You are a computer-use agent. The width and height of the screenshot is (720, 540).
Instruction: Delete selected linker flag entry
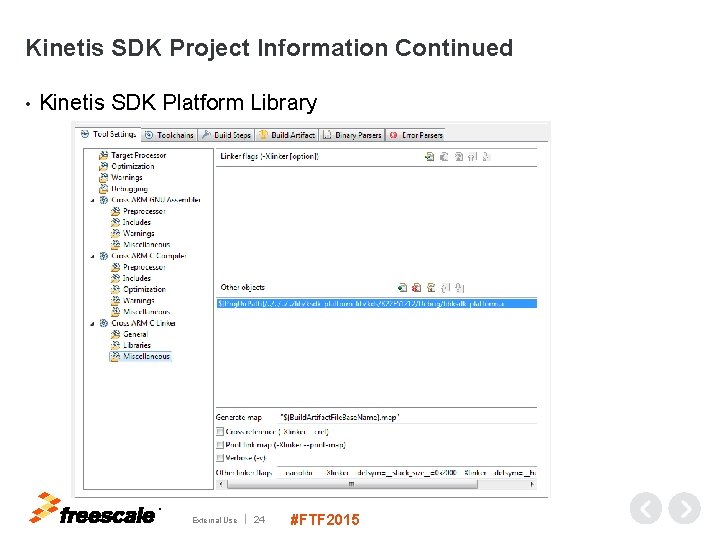444,157
